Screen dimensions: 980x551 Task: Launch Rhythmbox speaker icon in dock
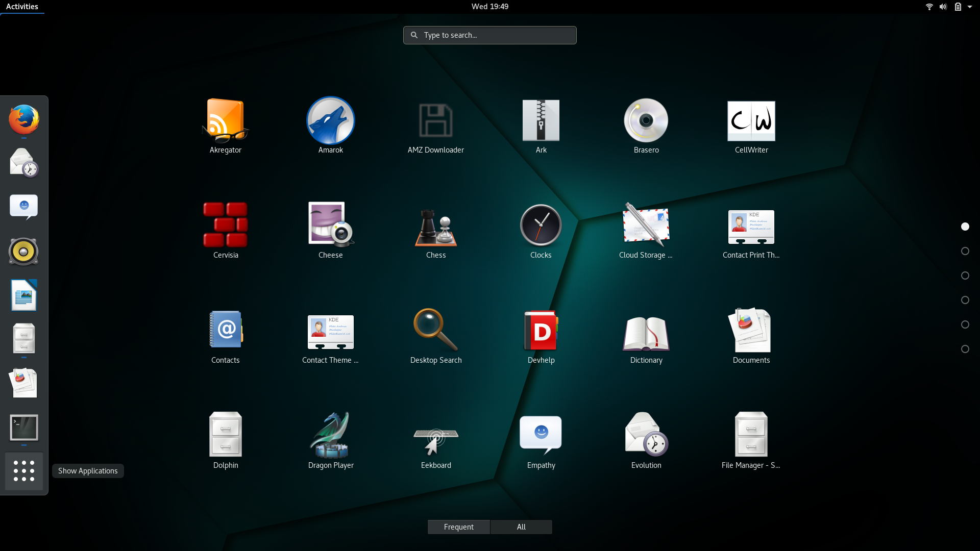(x=24, y=251)
